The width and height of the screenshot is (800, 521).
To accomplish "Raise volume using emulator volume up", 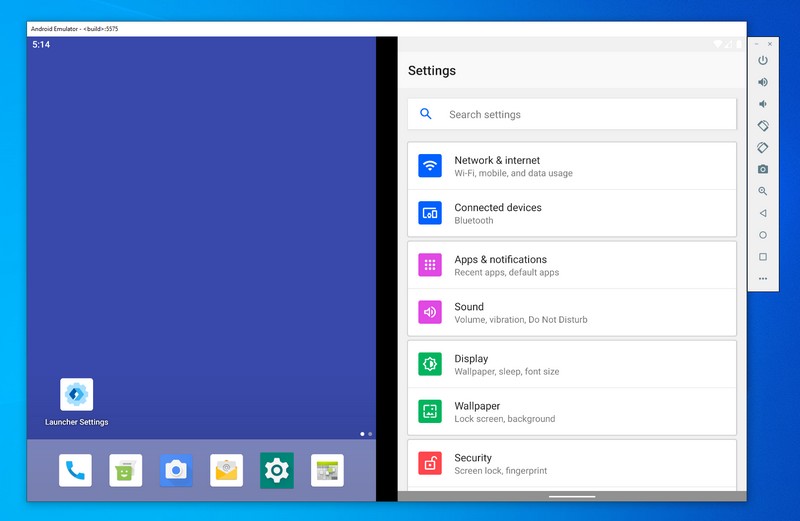I will pos(763,82).
